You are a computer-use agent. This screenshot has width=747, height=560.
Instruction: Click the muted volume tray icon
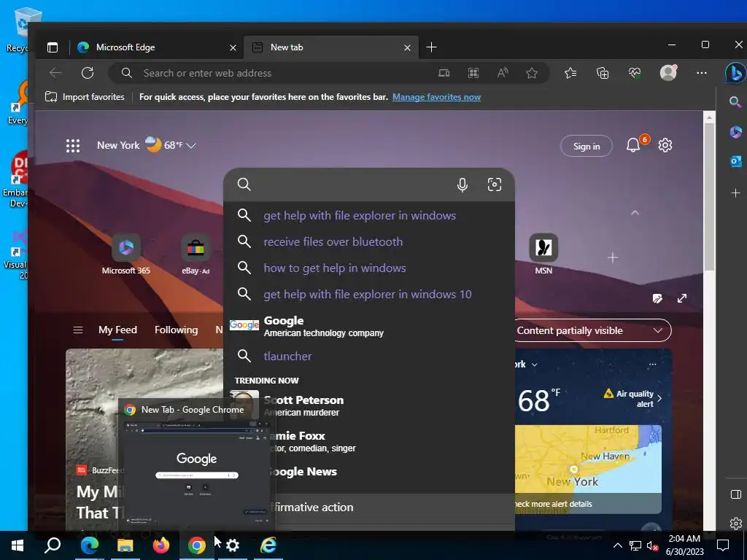652,545
